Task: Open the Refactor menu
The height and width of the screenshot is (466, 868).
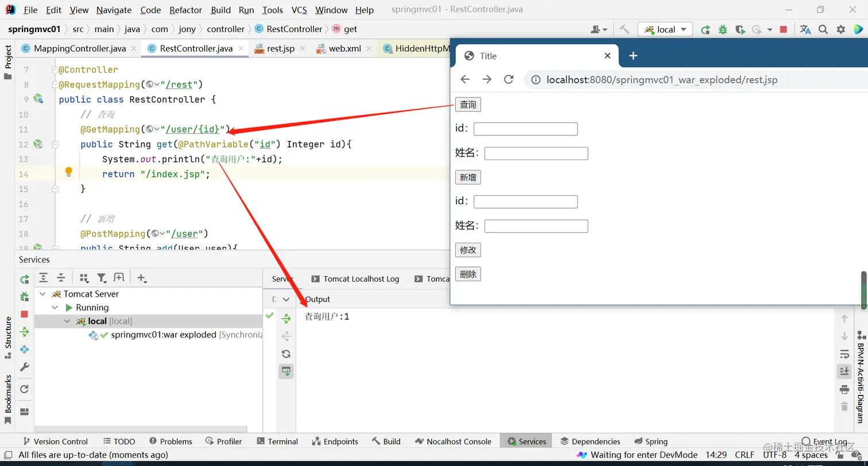Action: (185, 10)
